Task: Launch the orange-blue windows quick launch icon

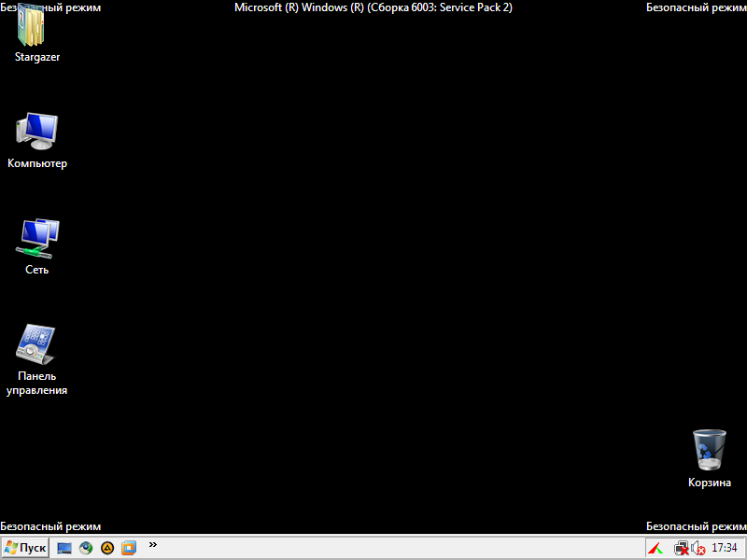Action: [x=129, y=548]
